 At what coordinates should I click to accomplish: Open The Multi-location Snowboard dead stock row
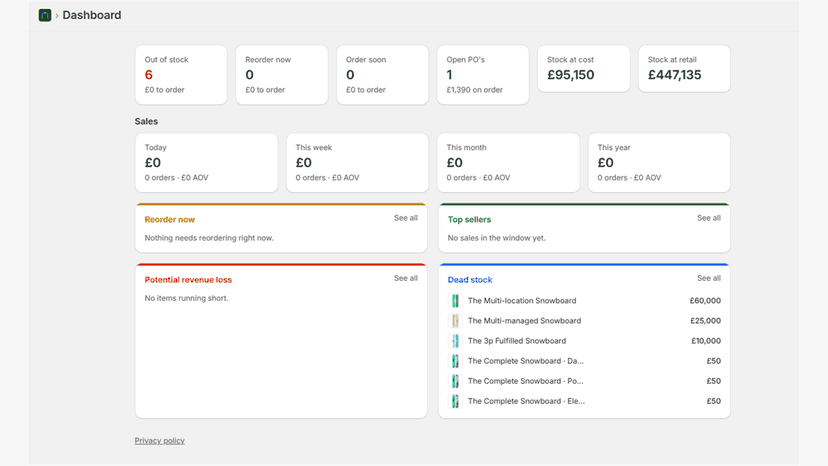pyautogui.click(x=584, y=301)
